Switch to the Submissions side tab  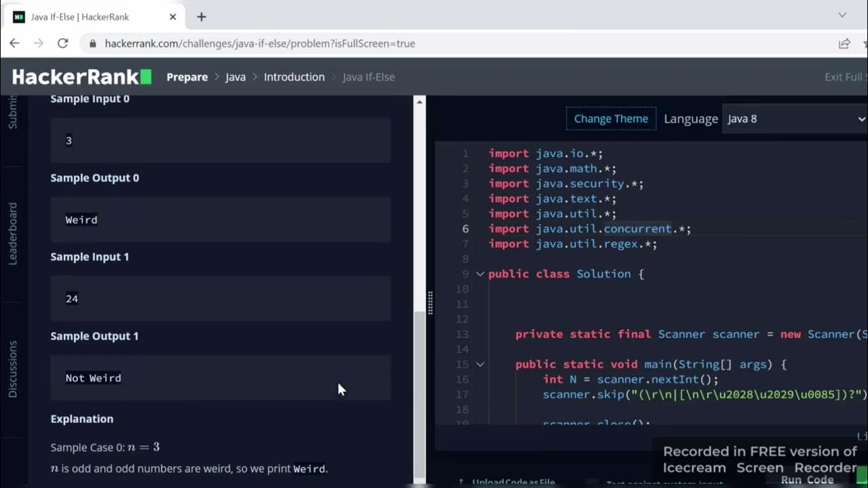13,113
